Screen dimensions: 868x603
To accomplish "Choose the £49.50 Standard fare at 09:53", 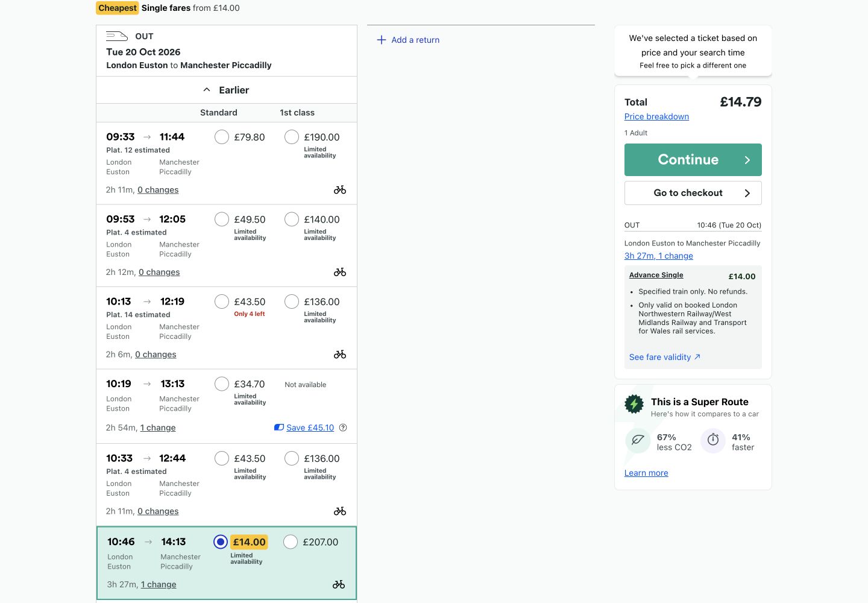I will pyautogui.click(x=222, y=219).
